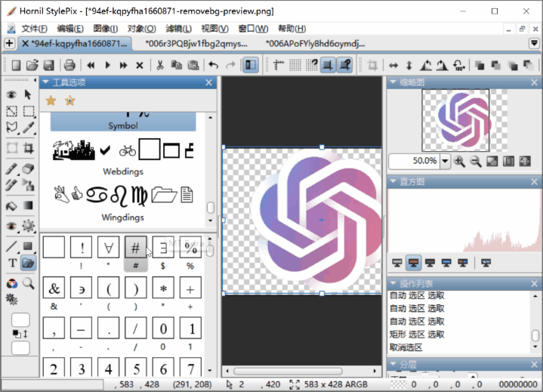Viewport: 543px width, 392px height.
Task: Collapse the 分层 panel
Action: click(393, 363)
